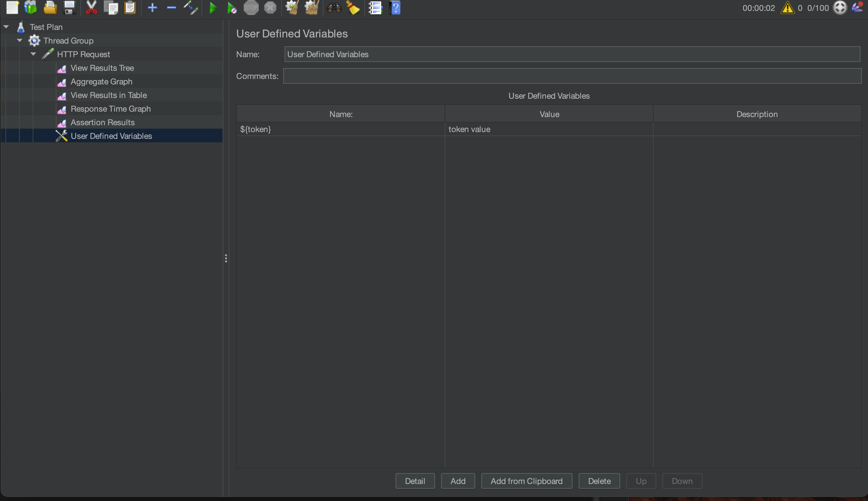Click the New test plan icon
Image resolution: width=868 pixels, height=501 pixels.
click(12, 7)
